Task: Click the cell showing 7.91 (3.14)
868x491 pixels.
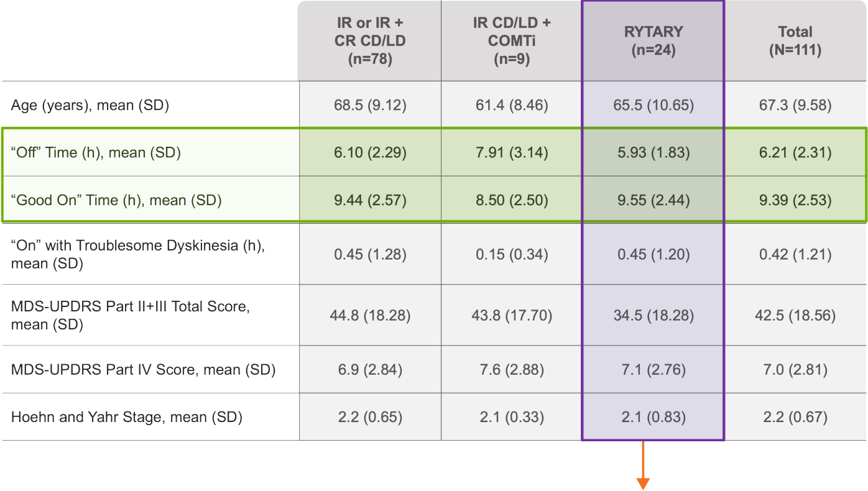Action: [x=512, y=153]
